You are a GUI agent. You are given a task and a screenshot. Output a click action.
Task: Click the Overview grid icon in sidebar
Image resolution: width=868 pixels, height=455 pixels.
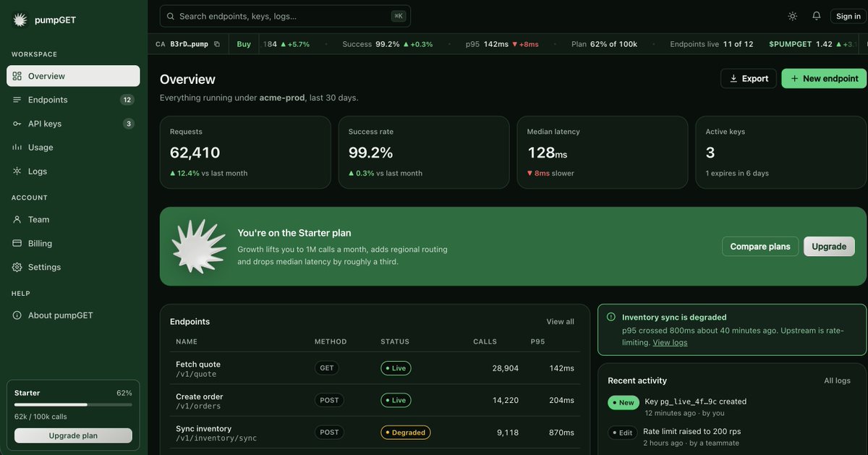pyautogui.click(x=17, y=76)
